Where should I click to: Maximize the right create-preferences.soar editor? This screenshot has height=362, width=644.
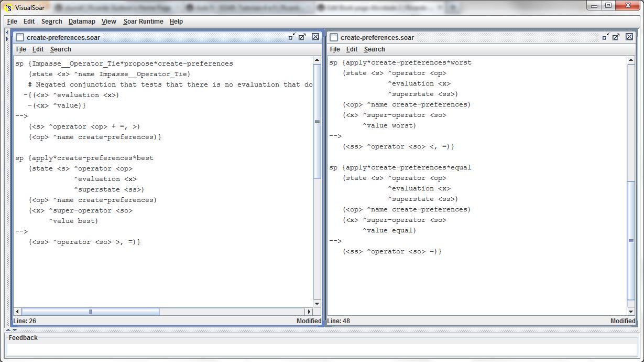616,37
